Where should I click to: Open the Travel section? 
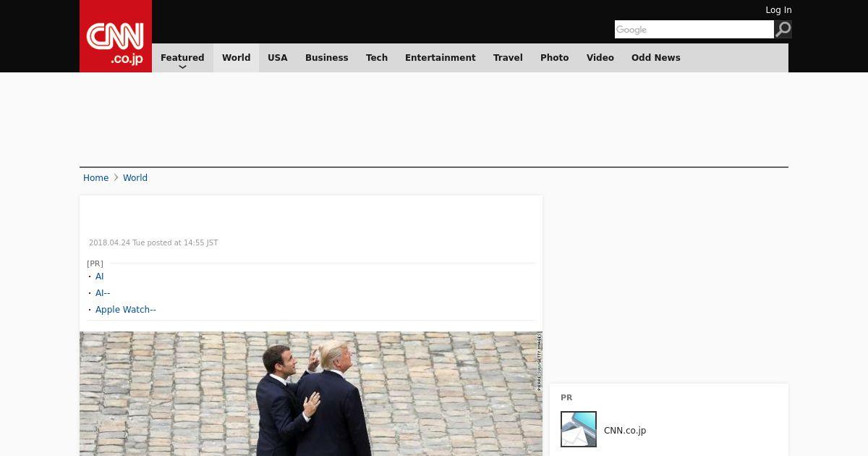(508, 58)
